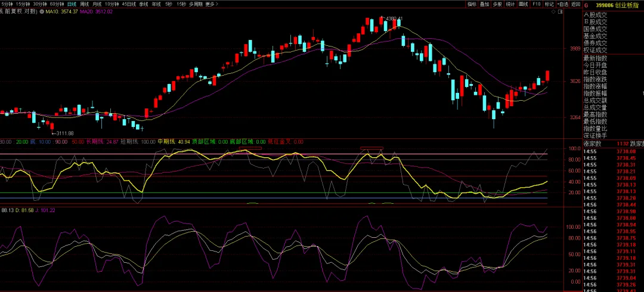Click the J: 101.22 KDJ value
The image size is (644, 292).
[x=45, y=210]
